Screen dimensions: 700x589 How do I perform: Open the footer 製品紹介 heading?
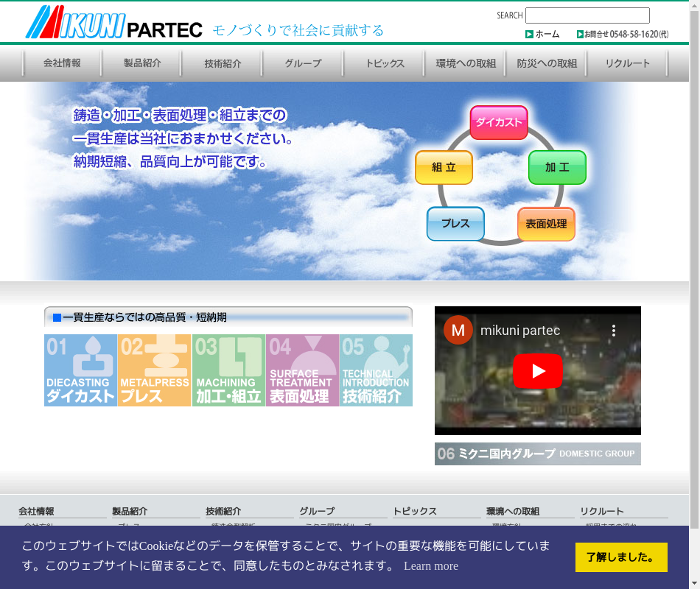click(130, 512)
